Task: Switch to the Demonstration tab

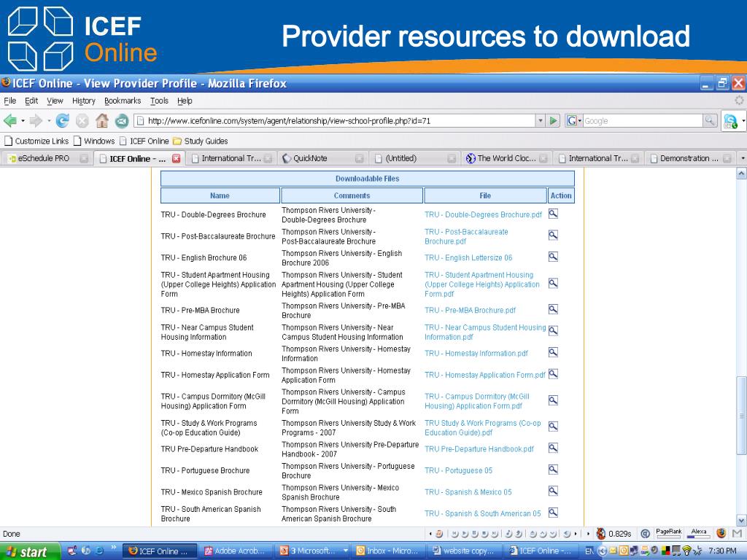Action: click(690, 158)
